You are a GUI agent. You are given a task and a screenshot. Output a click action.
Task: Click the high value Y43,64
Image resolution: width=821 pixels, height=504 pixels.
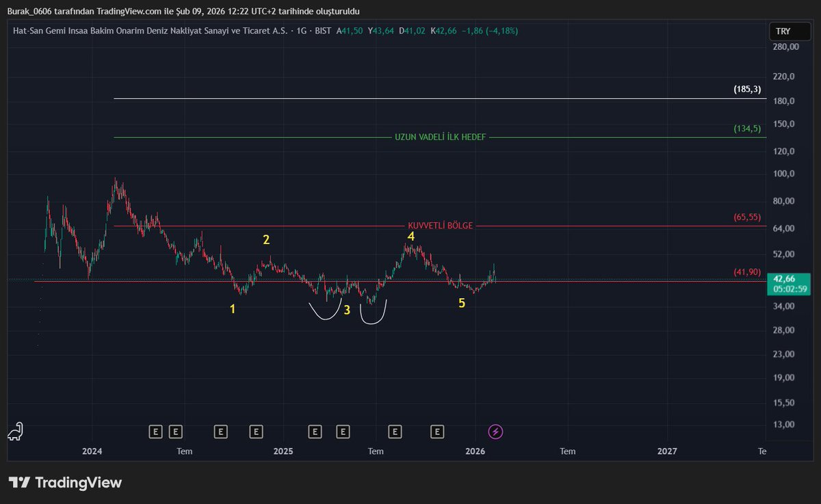point(382,31)
